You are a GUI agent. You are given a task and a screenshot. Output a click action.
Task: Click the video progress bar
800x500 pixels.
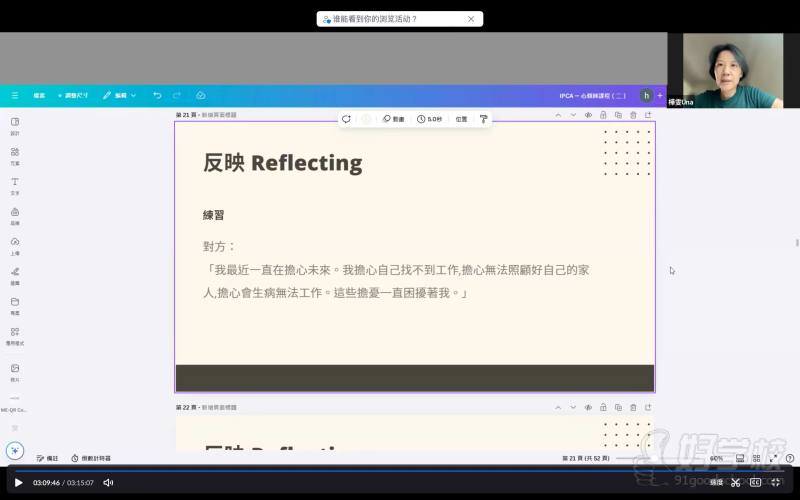click(x=400, y=470)
